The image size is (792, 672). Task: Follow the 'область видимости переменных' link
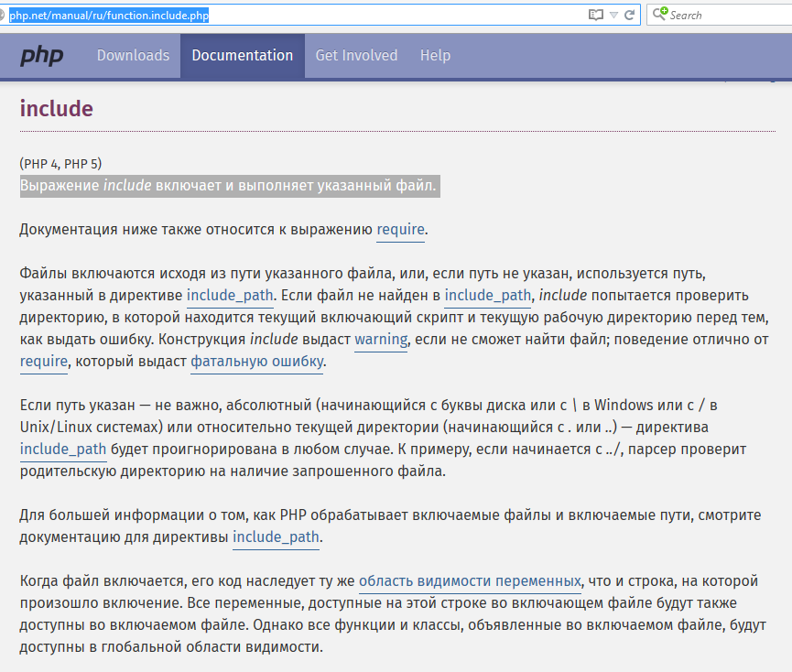click(471, 580)
